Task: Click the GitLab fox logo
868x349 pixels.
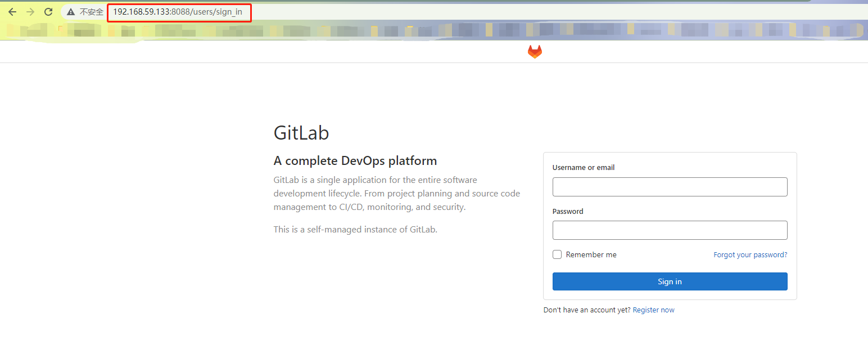Action: pyautogui.click(x=535, y=52)
